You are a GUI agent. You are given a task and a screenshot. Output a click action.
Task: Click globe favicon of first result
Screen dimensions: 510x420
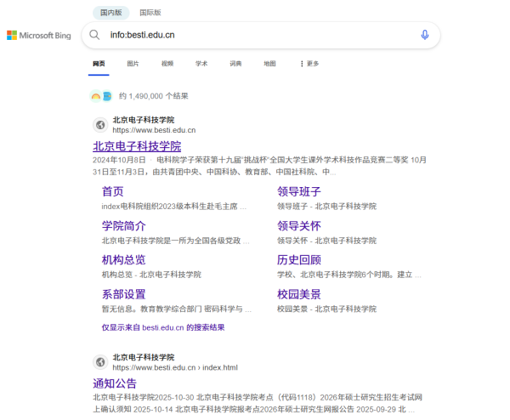100,125
